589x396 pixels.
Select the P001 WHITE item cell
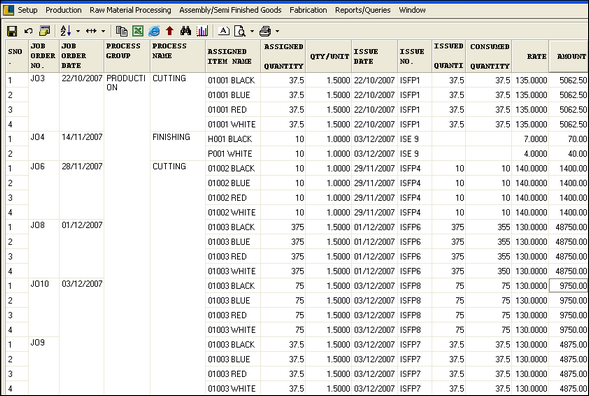coord(233,154)
